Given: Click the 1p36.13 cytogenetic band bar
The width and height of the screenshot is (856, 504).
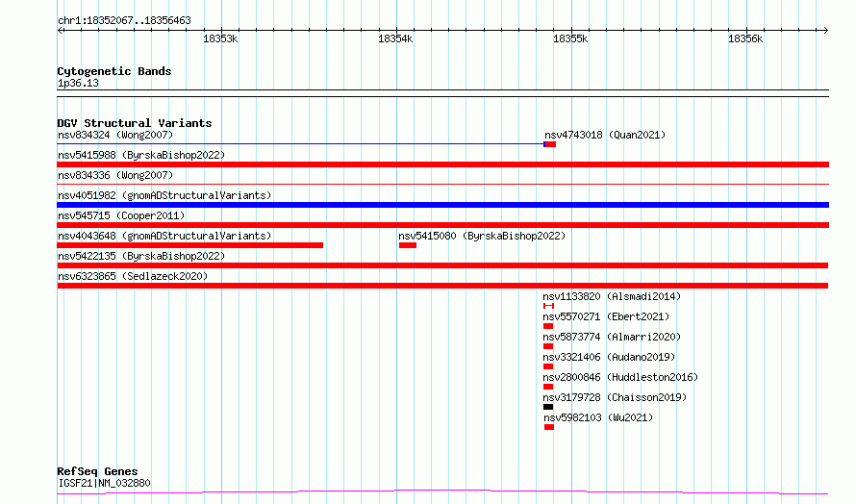Looking at the screenshot, I should click(x=442, y=93).
